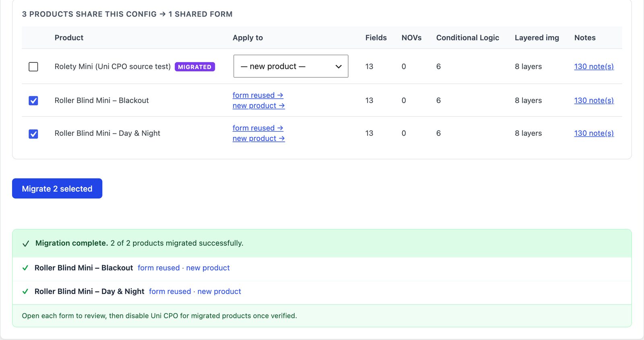
Task: Check the Rolety Mini (Uni CPO source test) checkbox
Action: [33, 66]
